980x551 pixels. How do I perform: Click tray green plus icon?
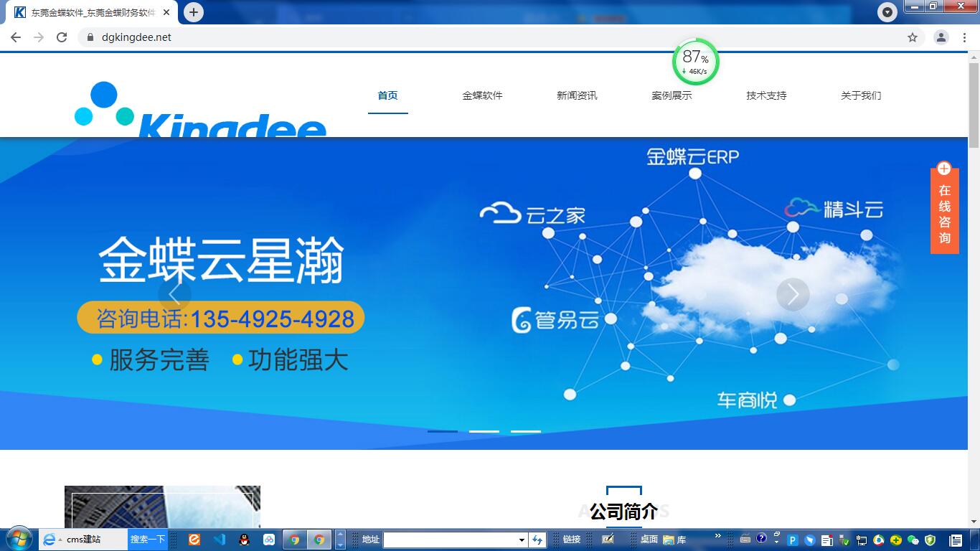(896, 540)
